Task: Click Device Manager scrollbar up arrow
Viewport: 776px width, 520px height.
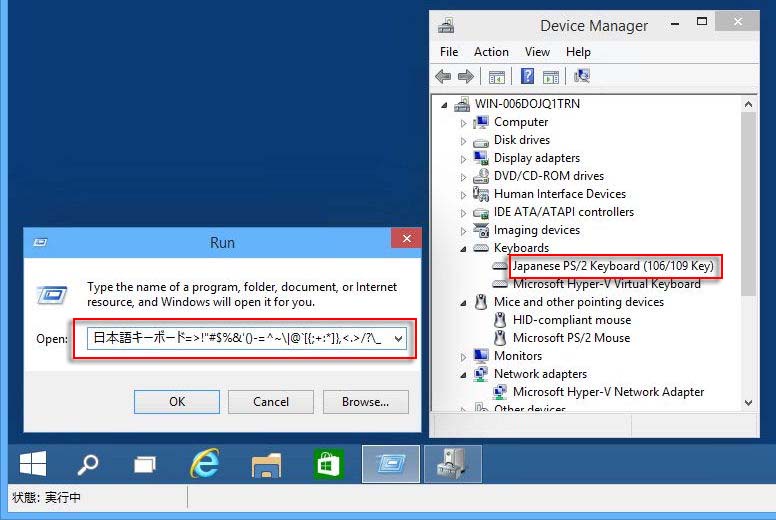Action: [748, 104]
